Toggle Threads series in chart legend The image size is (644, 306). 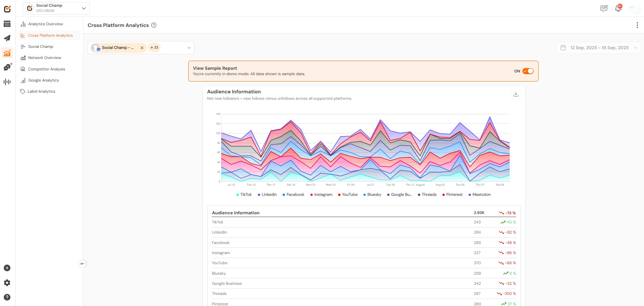(427, 195)
